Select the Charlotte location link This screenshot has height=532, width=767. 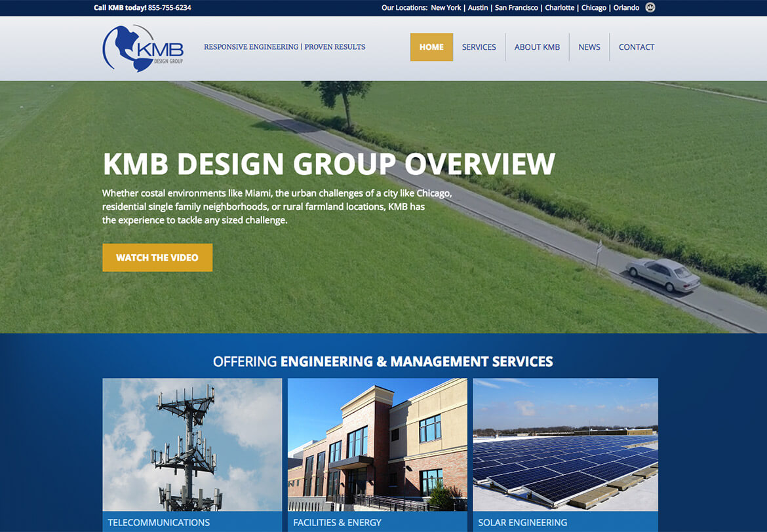coord(560,8)
